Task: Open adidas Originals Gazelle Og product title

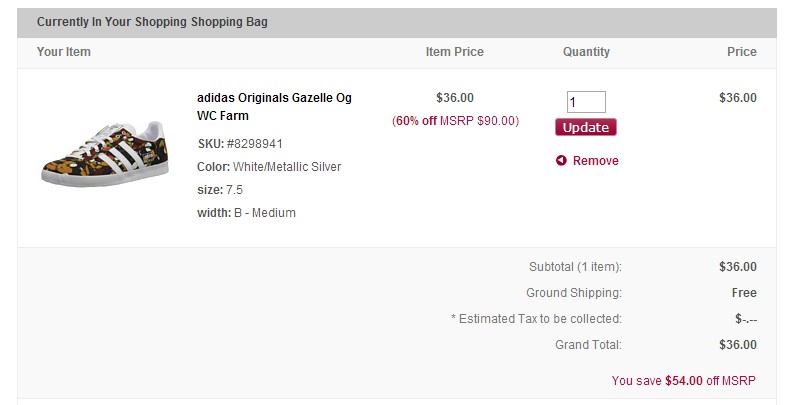Action: click(x=274, y=107)
